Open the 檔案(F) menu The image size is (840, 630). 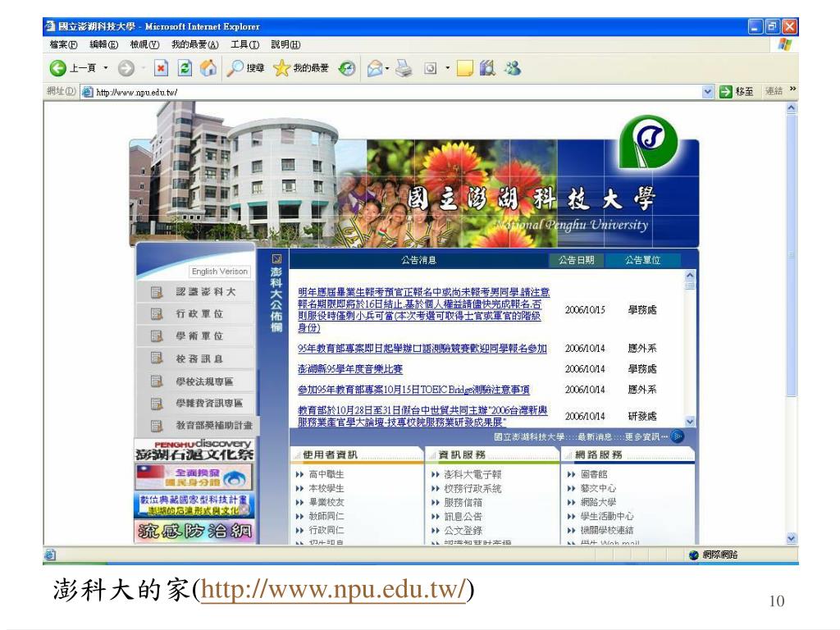click(x=63, y=44)
